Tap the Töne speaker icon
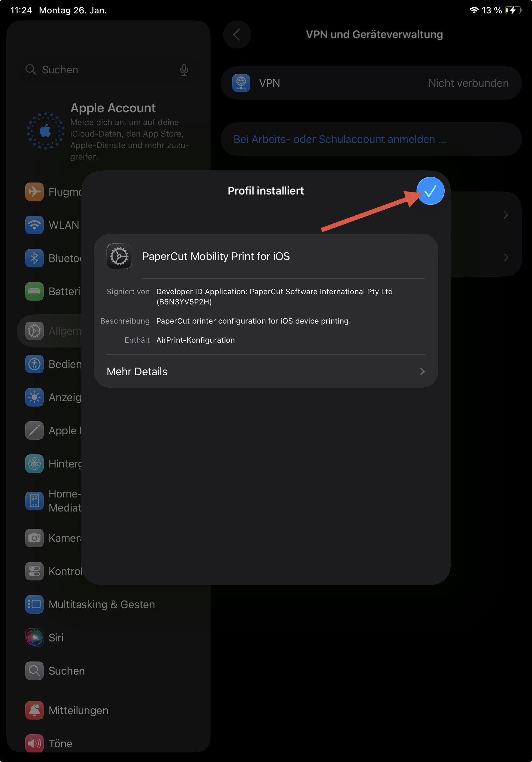The height and width of the screenshot is (762, 532). (x=34, y=743)
